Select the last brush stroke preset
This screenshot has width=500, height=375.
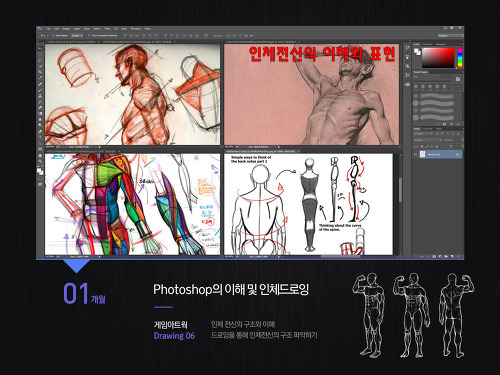tap(433, 117)
